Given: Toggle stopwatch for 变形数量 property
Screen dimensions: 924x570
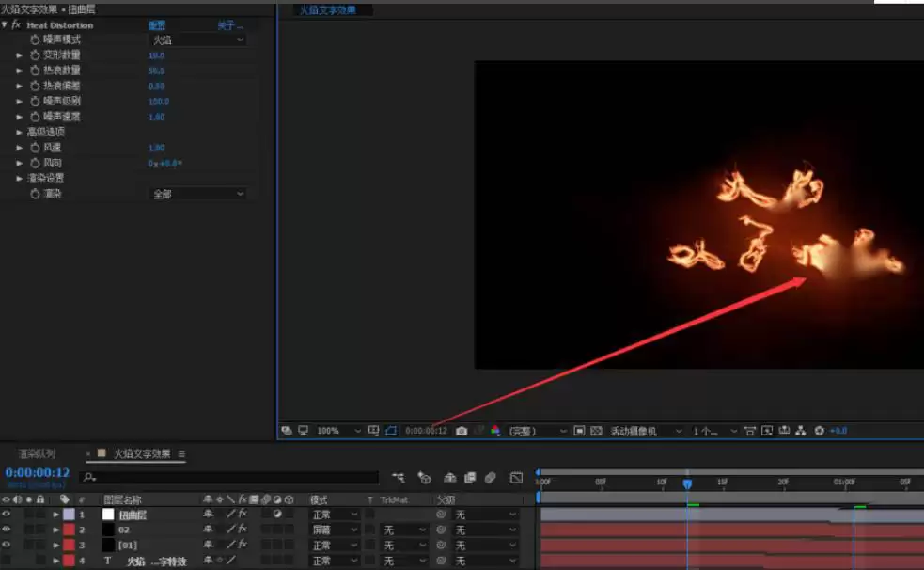Looking at the screenshot, I should tap(35, 55).
